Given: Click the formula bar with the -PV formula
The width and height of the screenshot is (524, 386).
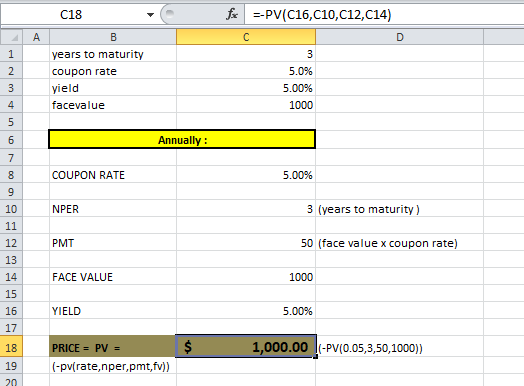Looking at the screenshot, I should [384, 15].
